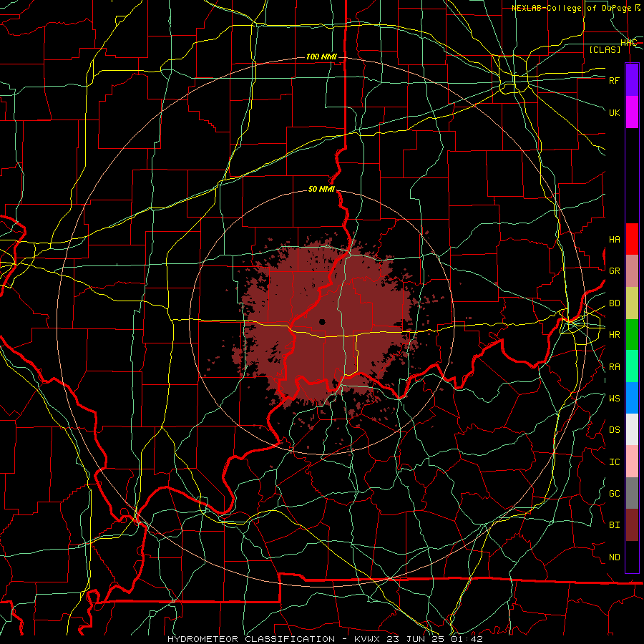Click the 'KVWX' radar site identifier

(x=367, y=639)
